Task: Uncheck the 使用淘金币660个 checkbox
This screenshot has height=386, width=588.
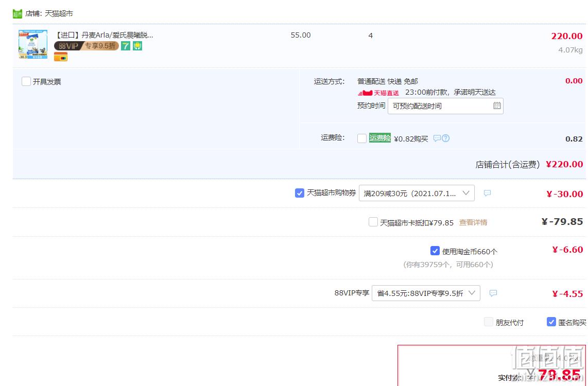Action: 435,251
